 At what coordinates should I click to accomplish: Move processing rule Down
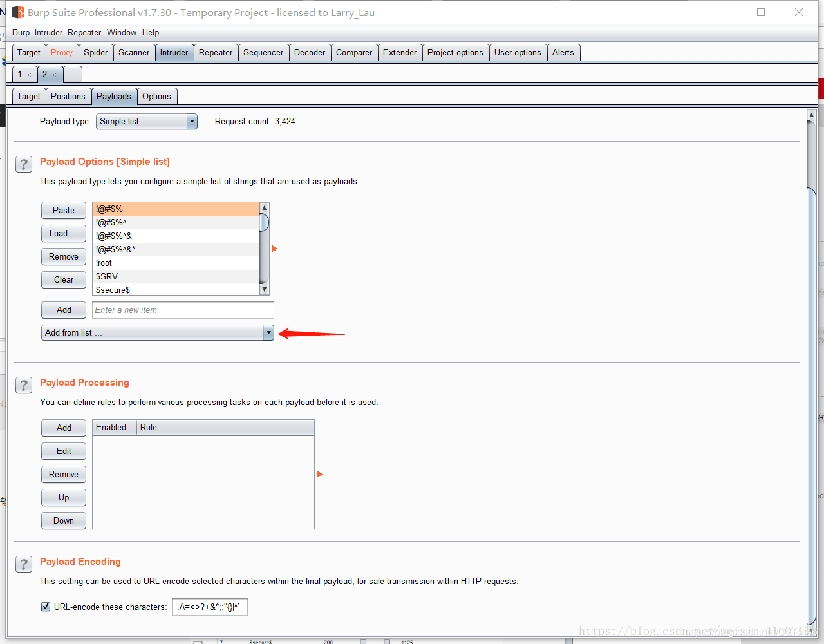[64, 520]
